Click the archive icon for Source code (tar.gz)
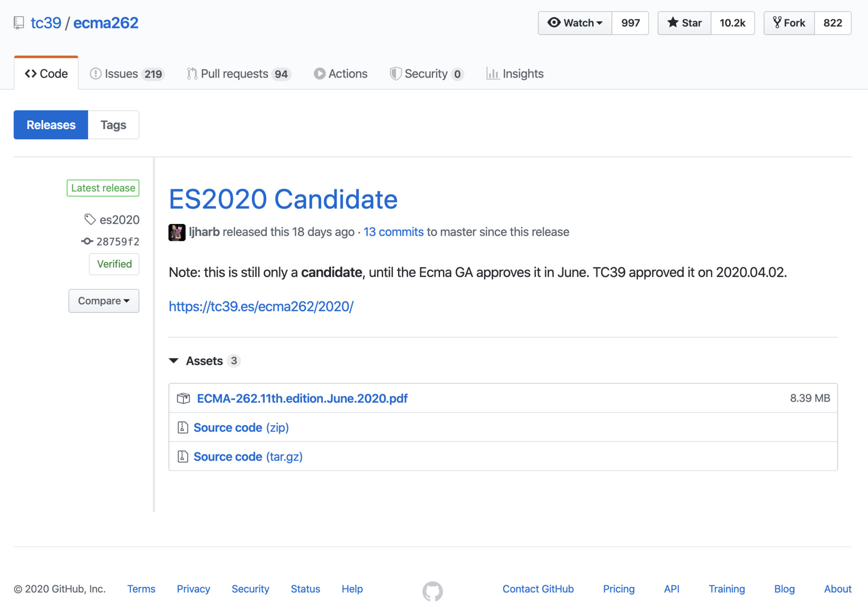Screen dimensions: 868x607 coord(183,457)
